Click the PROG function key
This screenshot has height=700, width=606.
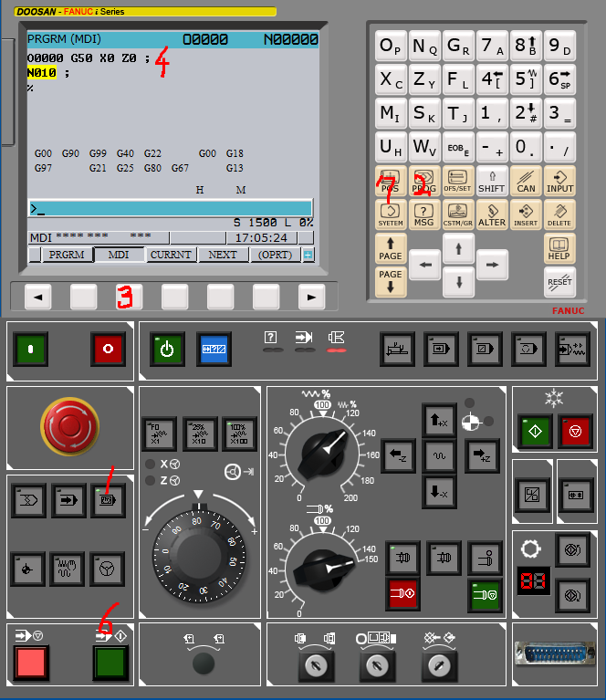click(423, 181)
